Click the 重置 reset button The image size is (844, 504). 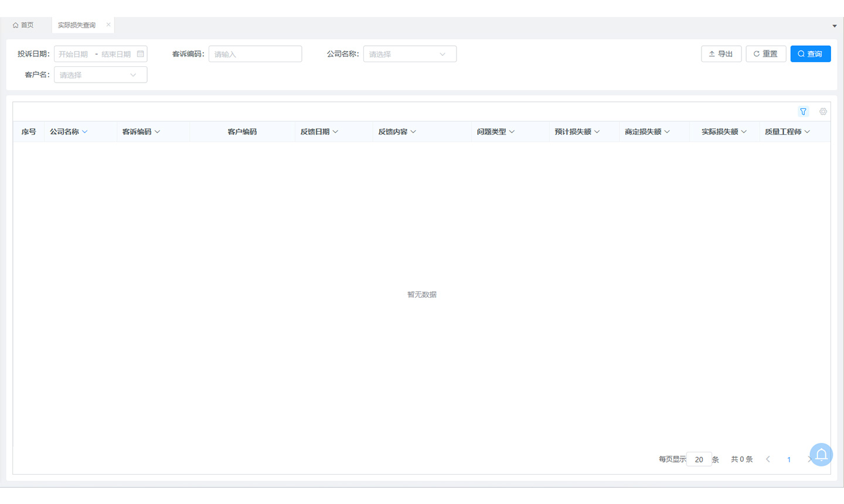[x=765, y=54]
